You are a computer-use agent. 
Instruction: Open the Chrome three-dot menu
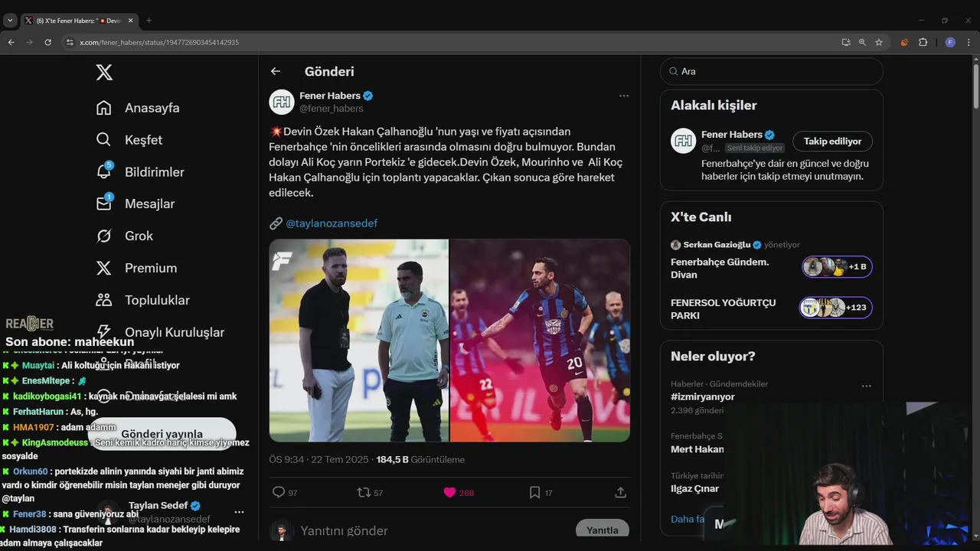969,42
